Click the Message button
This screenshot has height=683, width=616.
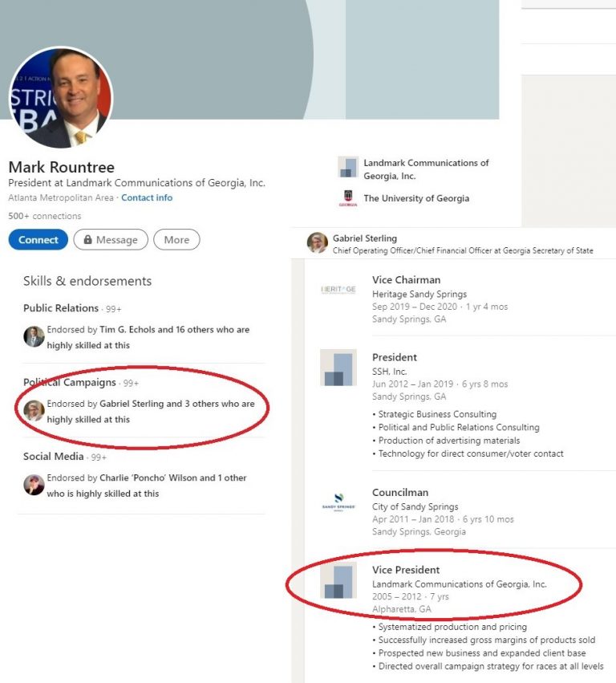coord(111,240)
